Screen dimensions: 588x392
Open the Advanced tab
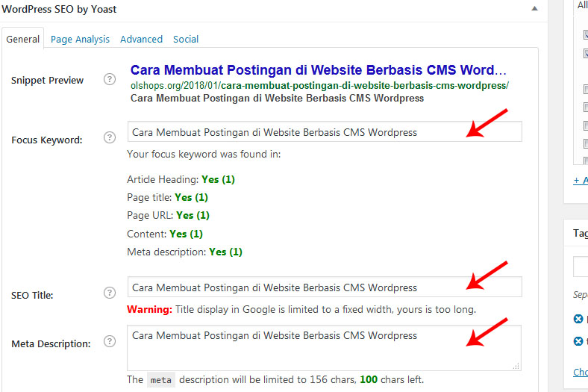tap(141, 39)
